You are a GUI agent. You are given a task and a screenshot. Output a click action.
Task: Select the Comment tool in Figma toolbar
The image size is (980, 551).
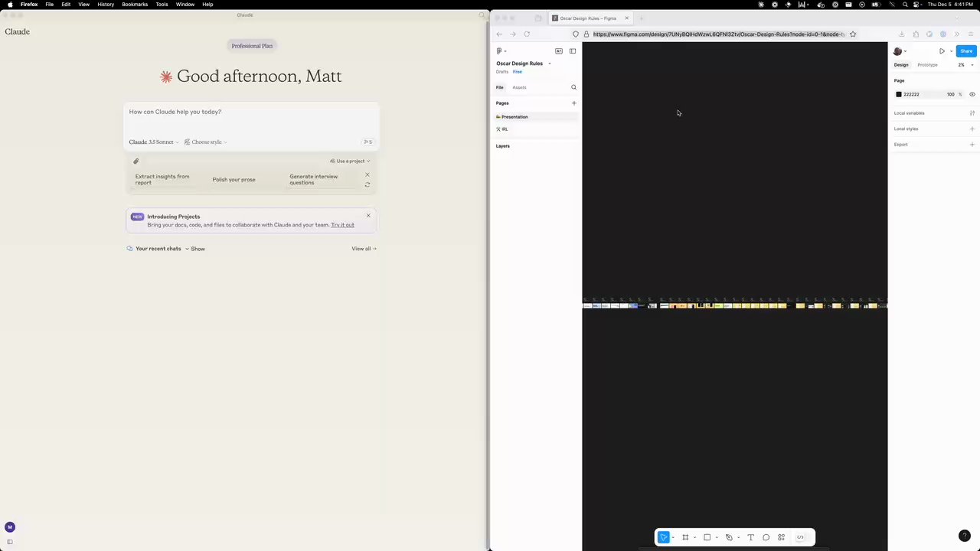(x=766, y=537)
